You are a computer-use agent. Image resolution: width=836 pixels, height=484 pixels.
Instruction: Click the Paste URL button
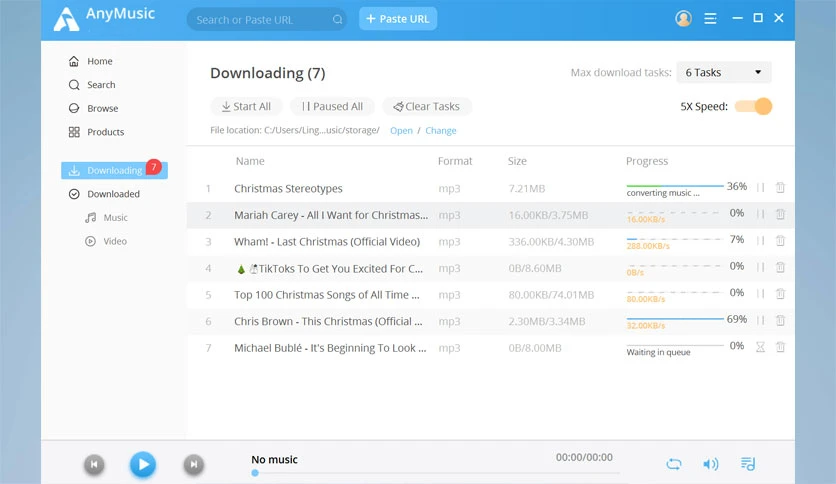point(398,19)
